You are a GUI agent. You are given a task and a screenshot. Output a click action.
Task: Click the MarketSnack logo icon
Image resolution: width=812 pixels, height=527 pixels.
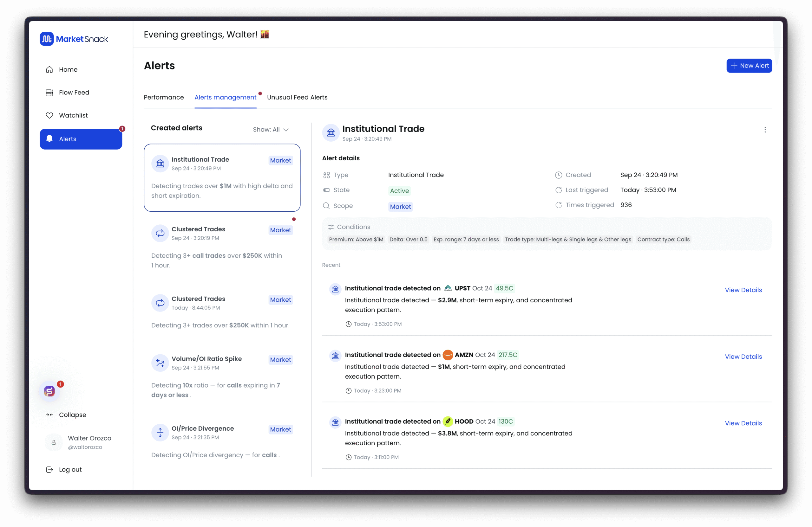(x=47, y=39)
